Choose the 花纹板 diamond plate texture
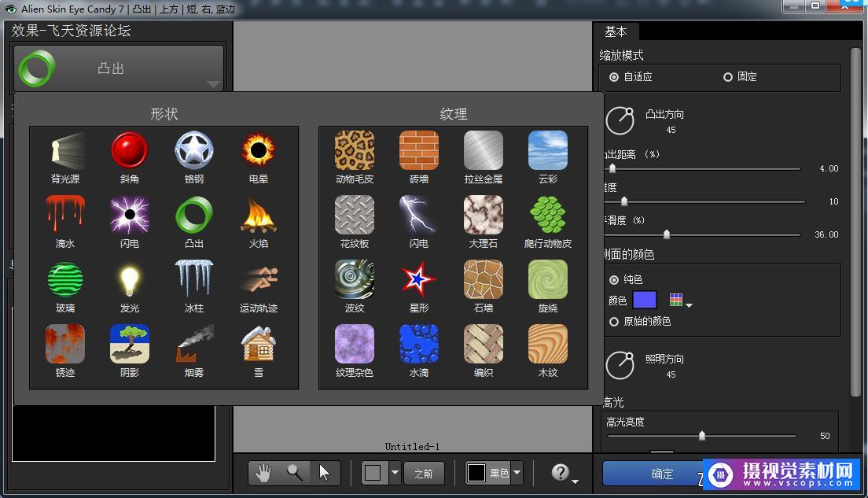The image size is (868, 498). (x=355, y=222)
